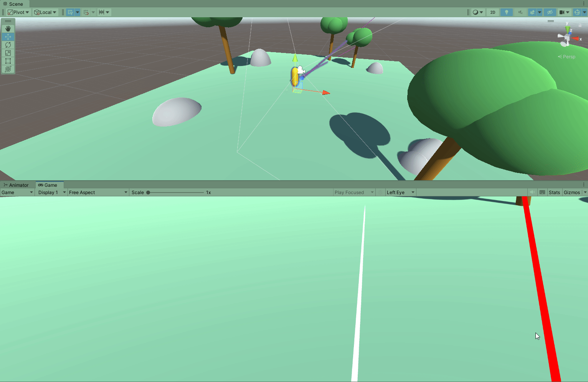The height and width of the screenshot is (382, 588).
Task: Open the Pivot handle position dropdown
Action: 18,12
